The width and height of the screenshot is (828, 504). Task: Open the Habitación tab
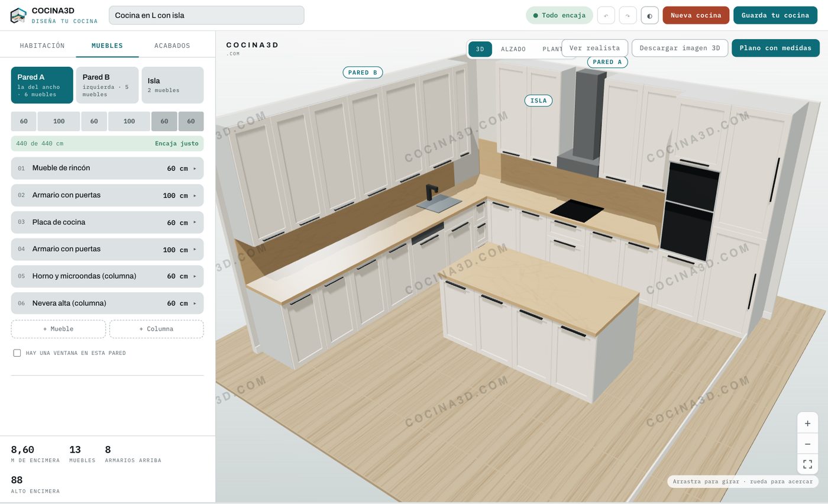[x=42, y=46]
